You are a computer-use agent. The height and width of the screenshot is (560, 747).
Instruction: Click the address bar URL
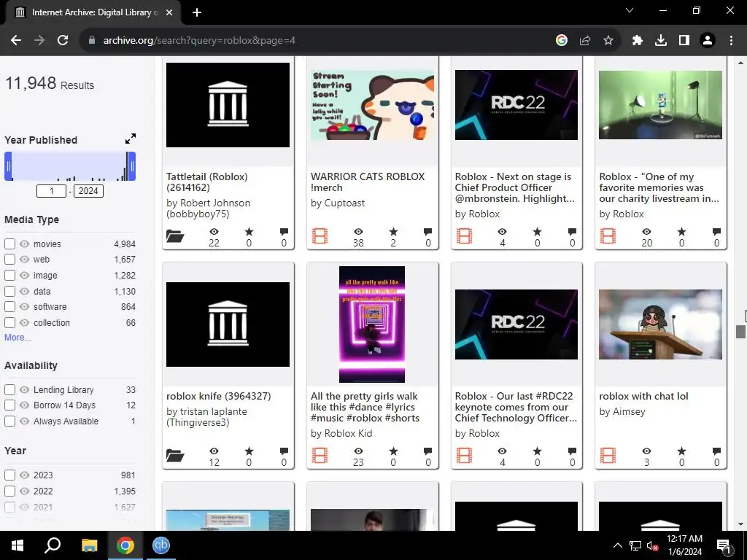pyautogui.click(x=199, y=41)
